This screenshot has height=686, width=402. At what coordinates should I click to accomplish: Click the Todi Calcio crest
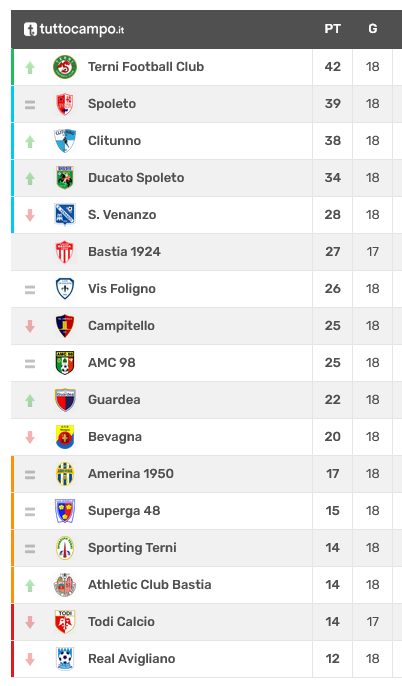65,622
